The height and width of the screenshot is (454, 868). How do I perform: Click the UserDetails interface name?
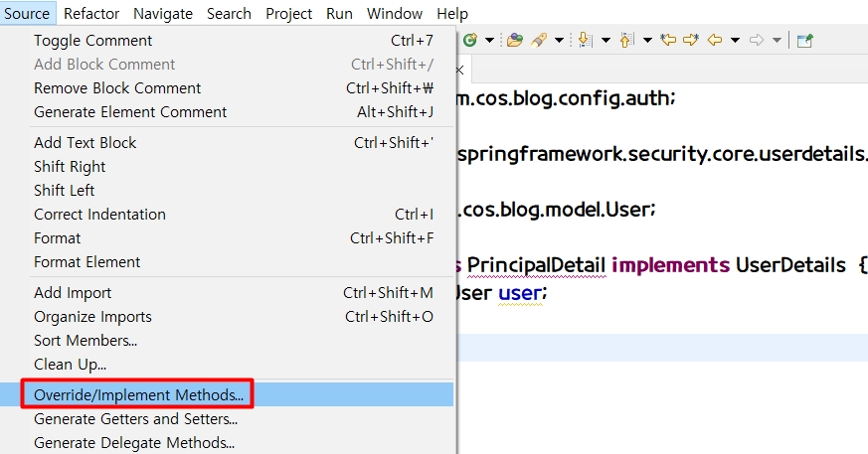pos(790,265)
